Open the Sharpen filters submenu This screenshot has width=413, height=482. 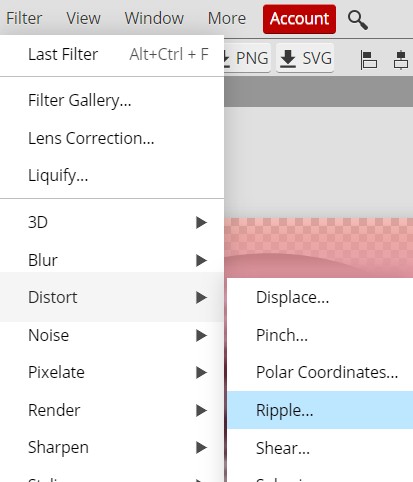tap(112, 448)
